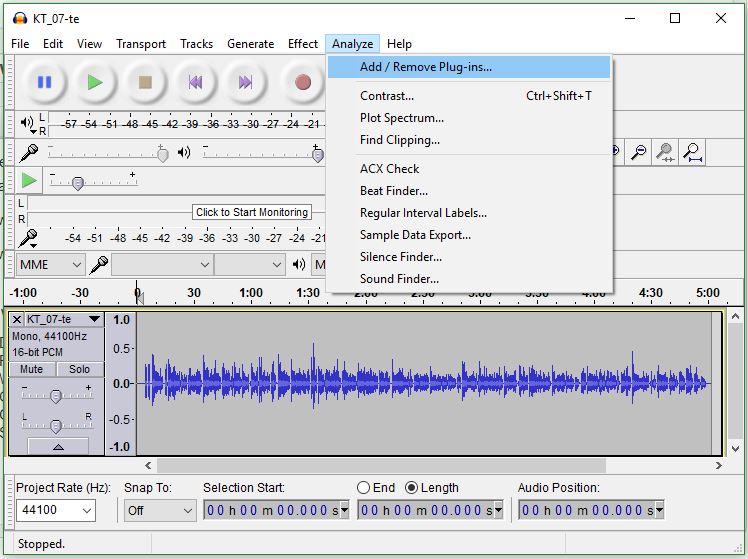Open the recording device dropdown
This screenshot has height=559, width=748.
point(162,265)
